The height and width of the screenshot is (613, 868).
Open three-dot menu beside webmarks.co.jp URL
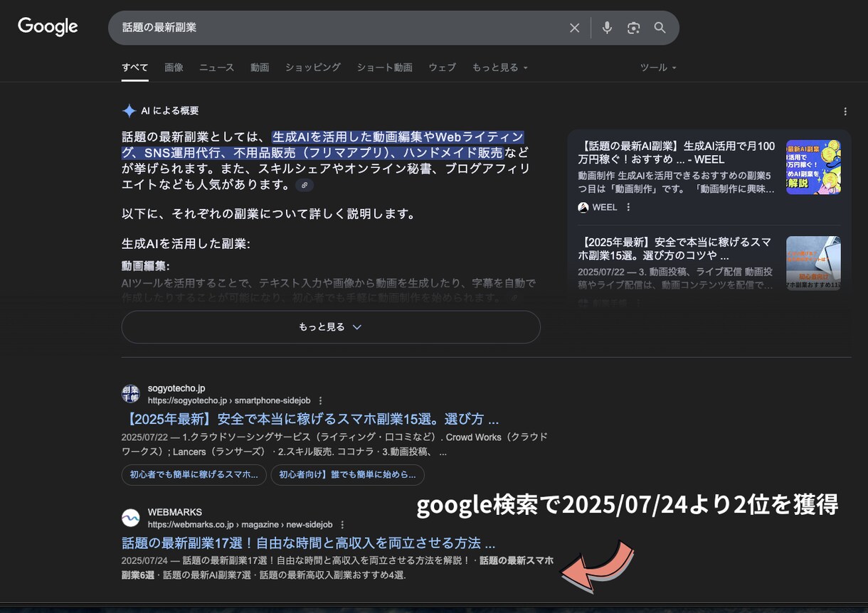click(x=342, y=525)
